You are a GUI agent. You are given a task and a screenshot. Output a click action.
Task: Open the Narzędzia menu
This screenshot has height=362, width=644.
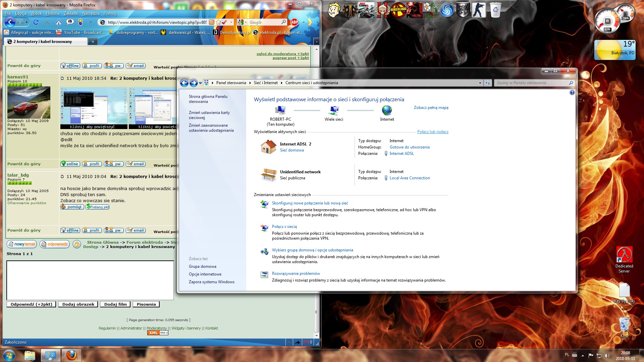[91, 13]
